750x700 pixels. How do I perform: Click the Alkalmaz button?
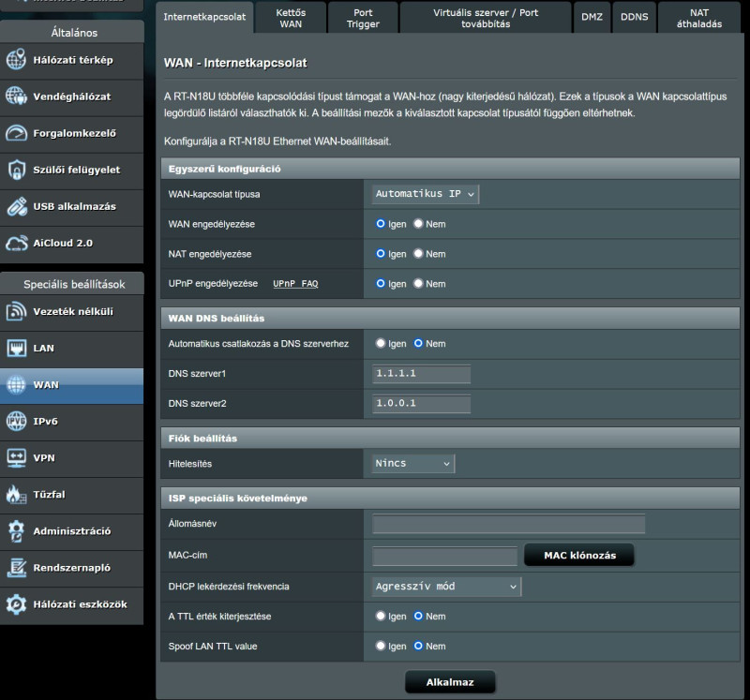449,682
